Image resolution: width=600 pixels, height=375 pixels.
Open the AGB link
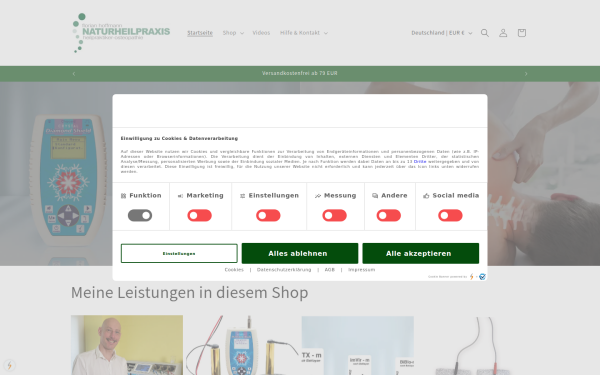[330, 270]
